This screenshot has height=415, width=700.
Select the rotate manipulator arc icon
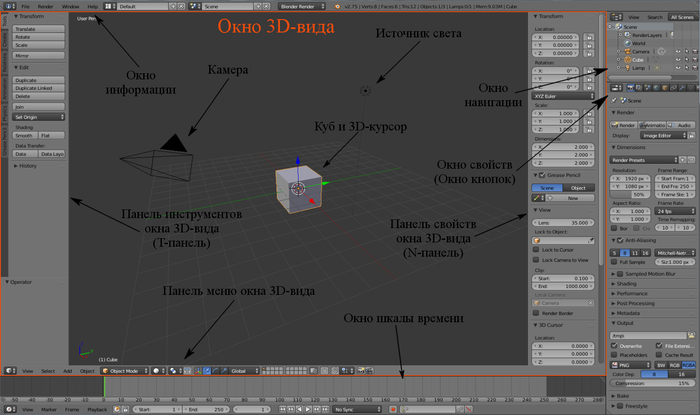pyautogui.click(x=215, y=371)
